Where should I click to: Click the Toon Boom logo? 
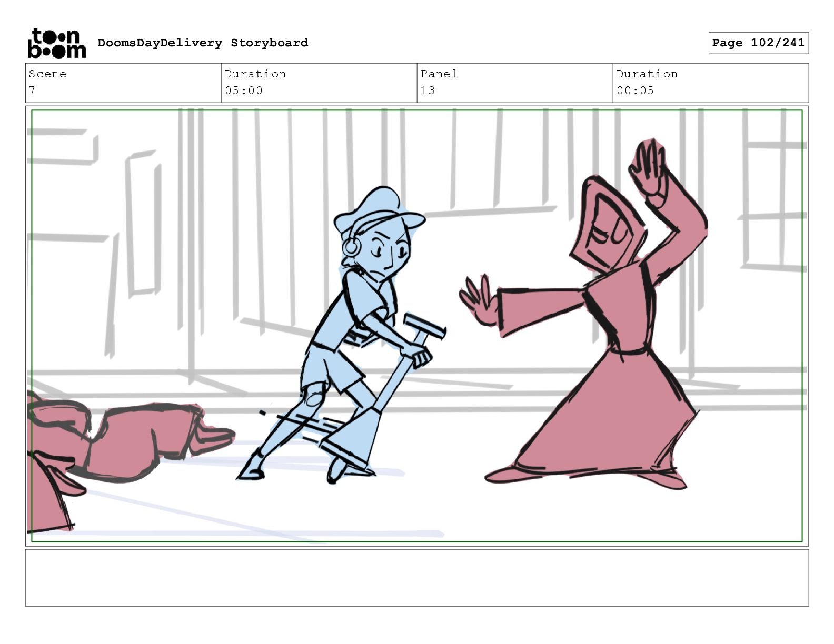56,43
